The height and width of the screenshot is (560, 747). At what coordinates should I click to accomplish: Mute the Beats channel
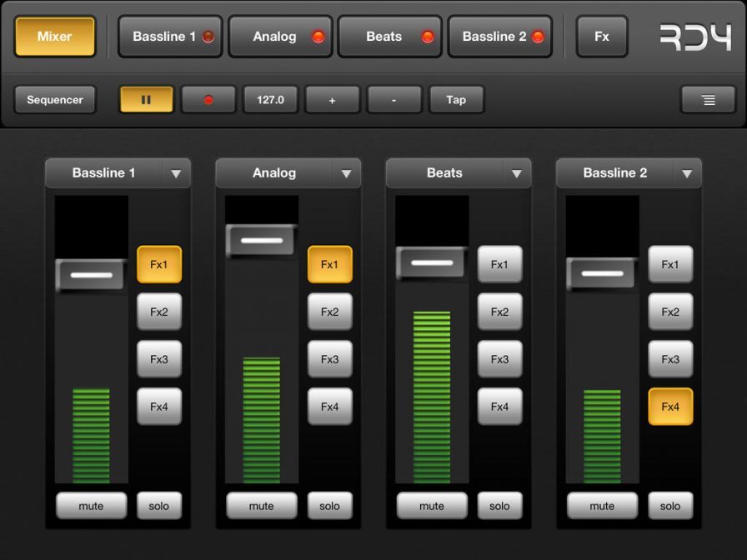(432, 506)
